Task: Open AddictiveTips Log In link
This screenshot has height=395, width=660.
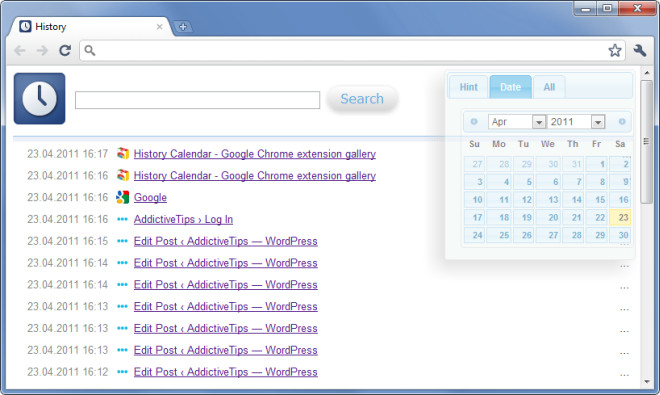Action: (183, 219)
